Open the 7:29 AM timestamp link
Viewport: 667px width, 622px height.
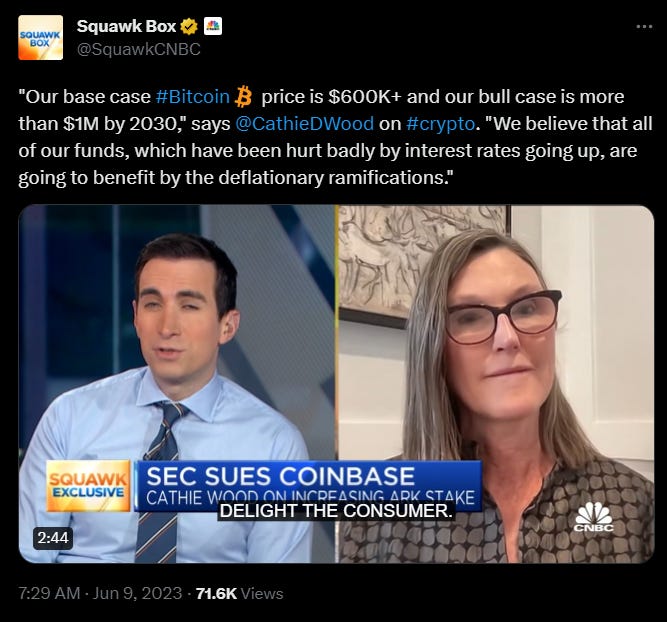click(x=49, y=593)
